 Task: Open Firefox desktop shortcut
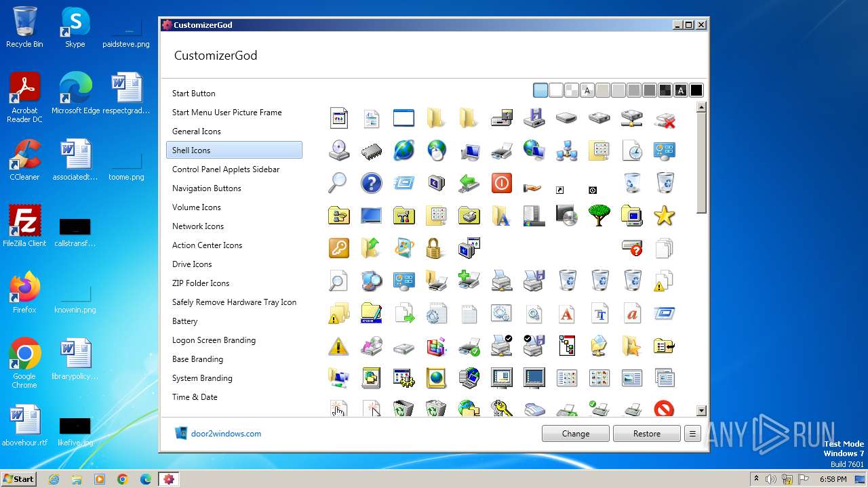24,293
